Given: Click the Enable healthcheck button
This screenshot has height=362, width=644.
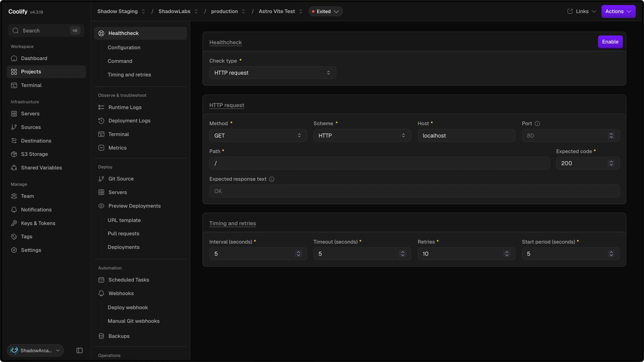Looking at the screenshot, I should tap(610, 42).
